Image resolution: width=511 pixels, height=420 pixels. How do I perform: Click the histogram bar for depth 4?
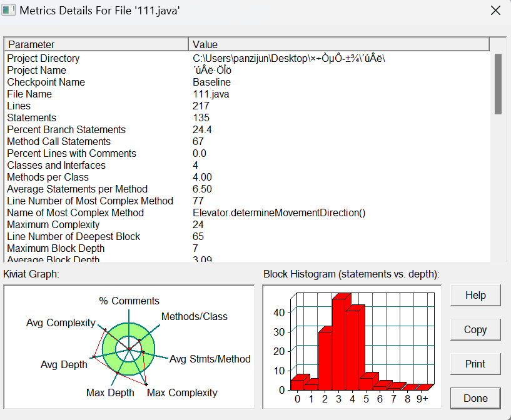pyautogui.click(x=353, y=350)
